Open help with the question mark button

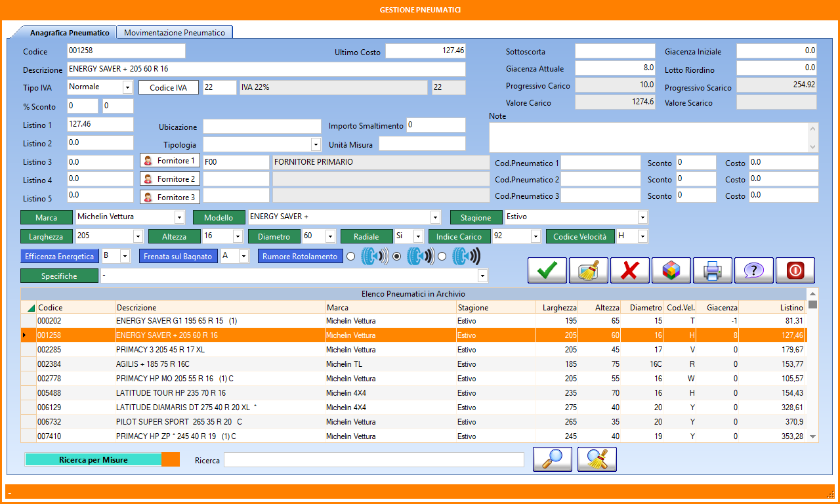tap(754, 270)
